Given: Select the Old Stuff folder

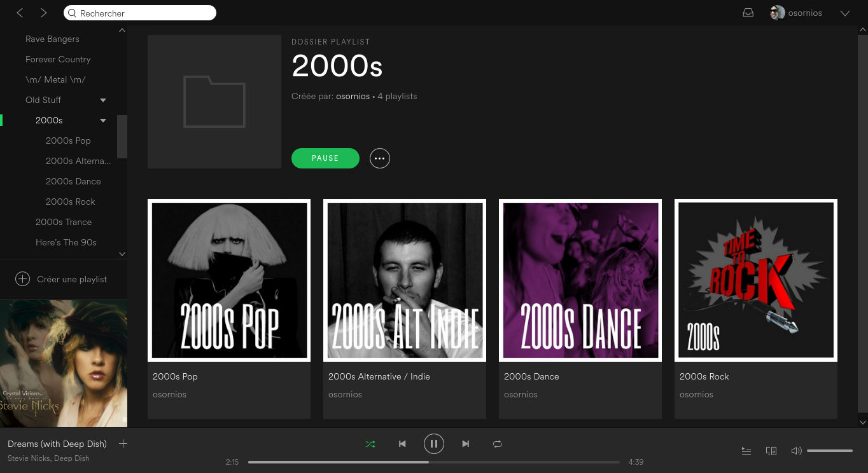Looking at the screenshot, I should pyautogui.click(x=43, y=100).
